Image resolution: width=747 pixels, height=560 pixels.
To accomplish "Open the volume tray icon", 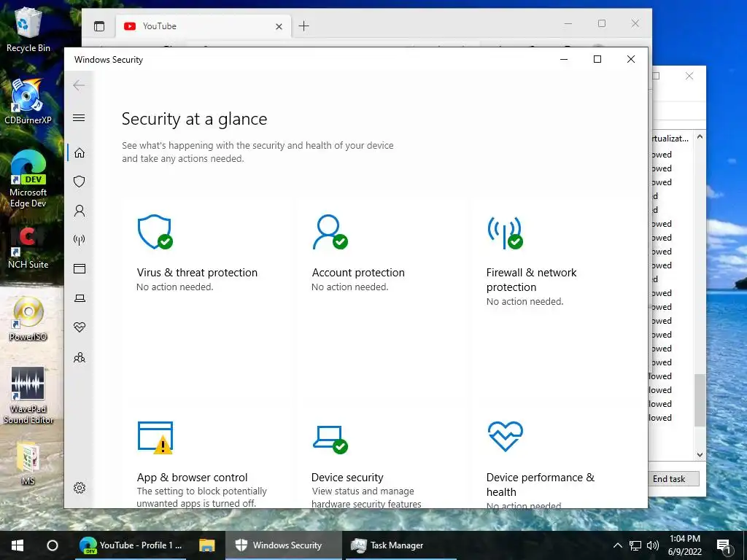I will (x=653, y=545).
